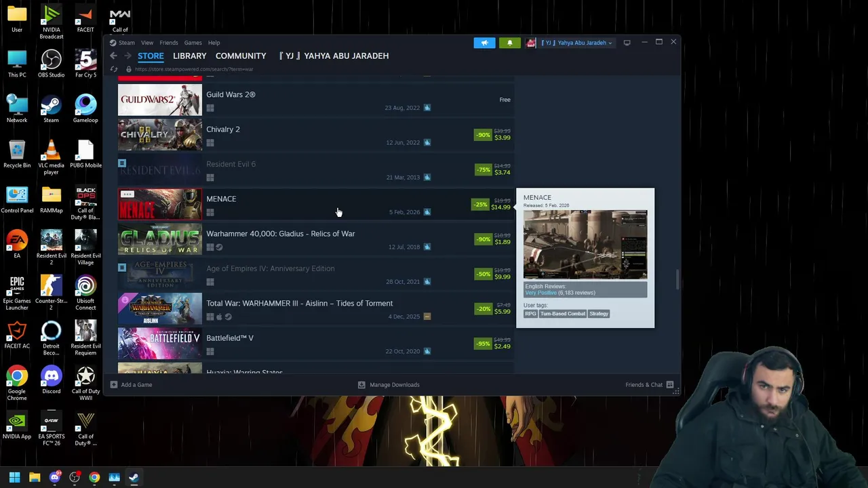Click the library badge on Resident Evil 6

click(122, 163)
